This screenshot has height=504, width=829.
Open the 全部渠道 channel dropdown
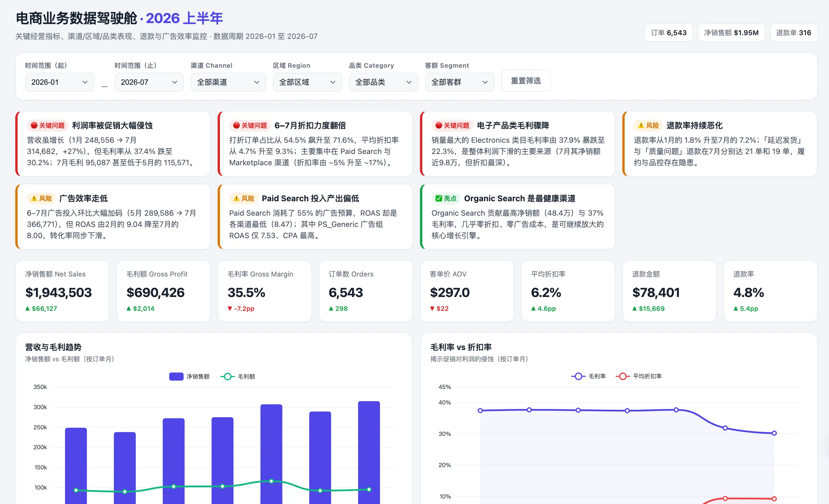[228, 82]
